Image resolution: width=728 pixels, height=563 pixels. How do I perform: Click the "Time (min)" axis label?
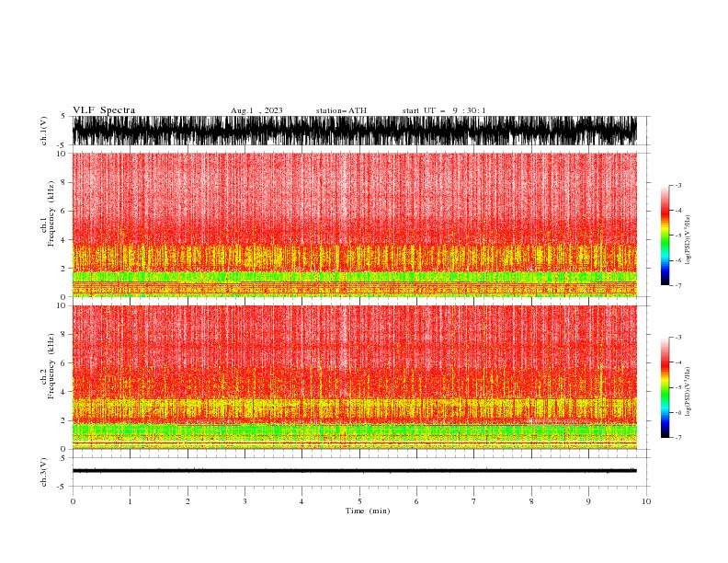[368, 511]
